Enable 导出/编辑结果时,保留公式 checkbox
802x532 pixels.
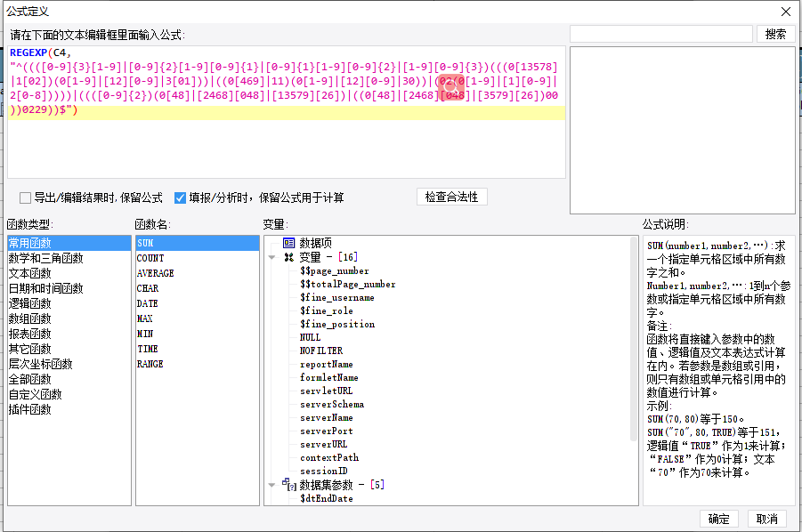click(x=25, y=197)
